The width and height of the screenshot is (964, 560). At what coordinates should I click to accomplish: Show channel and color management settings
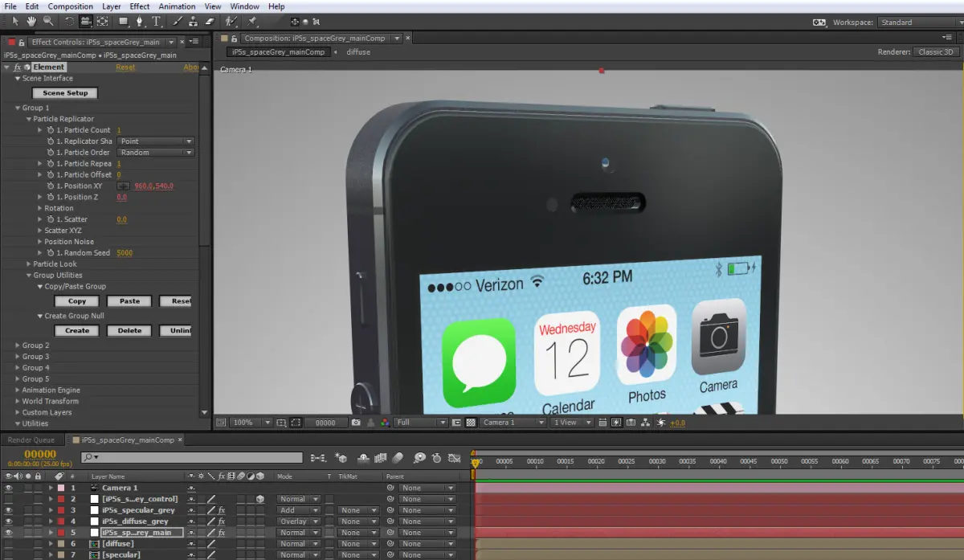tap(385, 423)
